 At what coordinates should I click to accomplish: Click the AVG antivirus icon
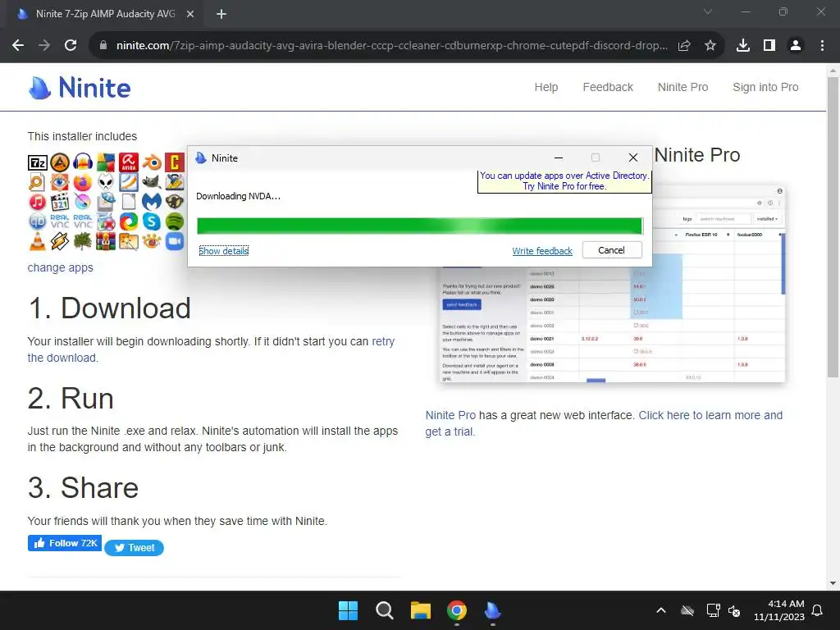(106, 162)
